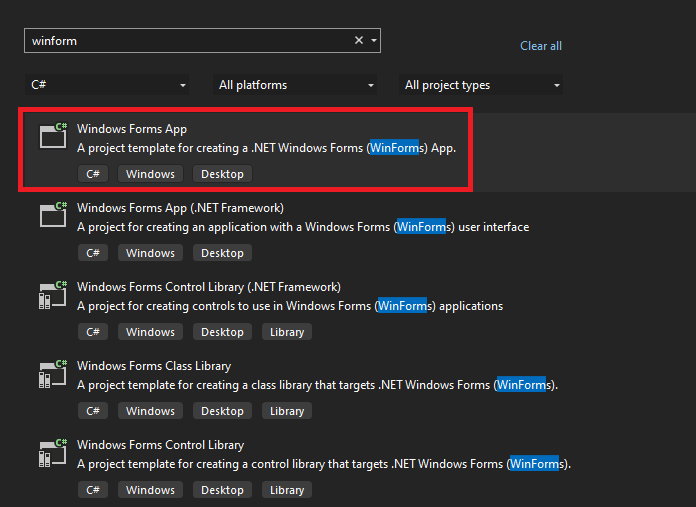Screen dimensions: 696x507
Task: Click the Library tag under Control Library (.NET Framework)
Action: click(287, 332)
